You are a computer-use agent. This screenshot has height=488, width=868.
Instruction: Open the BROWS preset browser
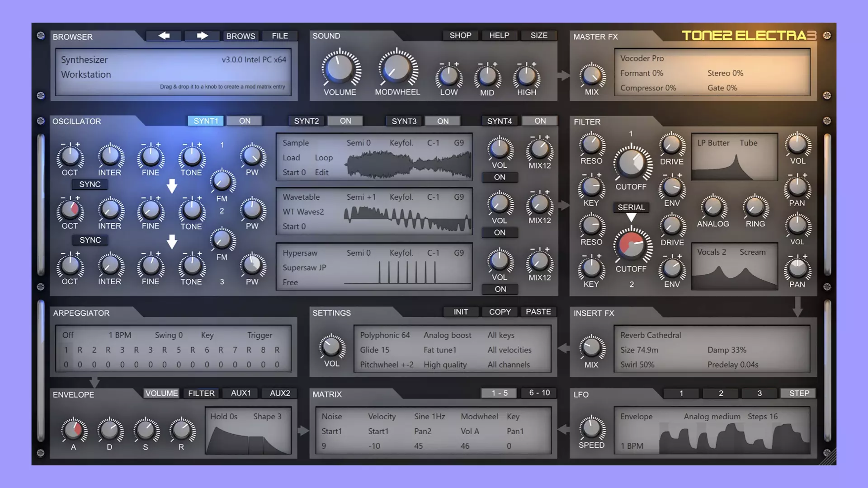tap(241, 36)
